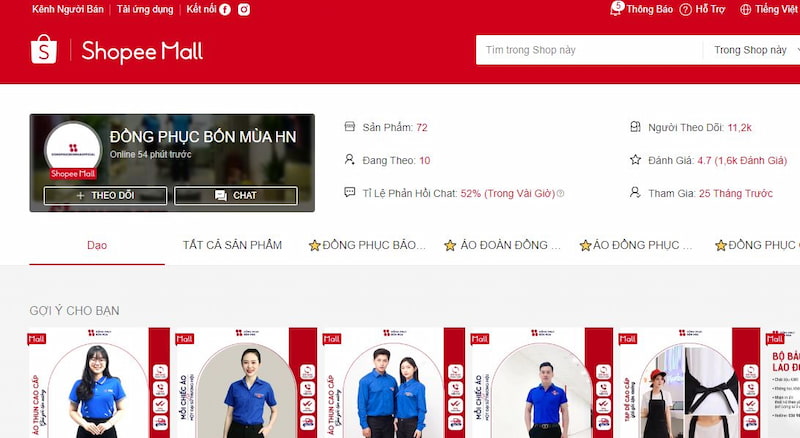Click the star icon of ĐỒNG PHỤC BẢO tab
Image resolution: width=800 pixels, height=438 pixels.
(314, 246)
